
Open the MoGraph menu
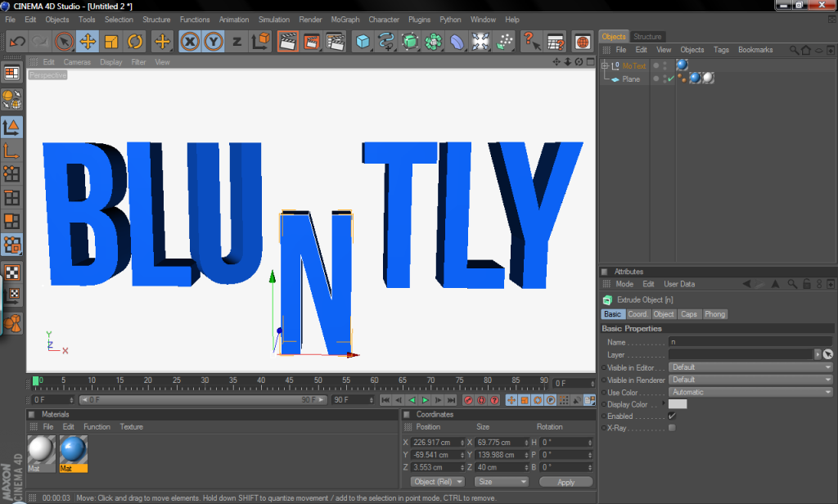344,20
